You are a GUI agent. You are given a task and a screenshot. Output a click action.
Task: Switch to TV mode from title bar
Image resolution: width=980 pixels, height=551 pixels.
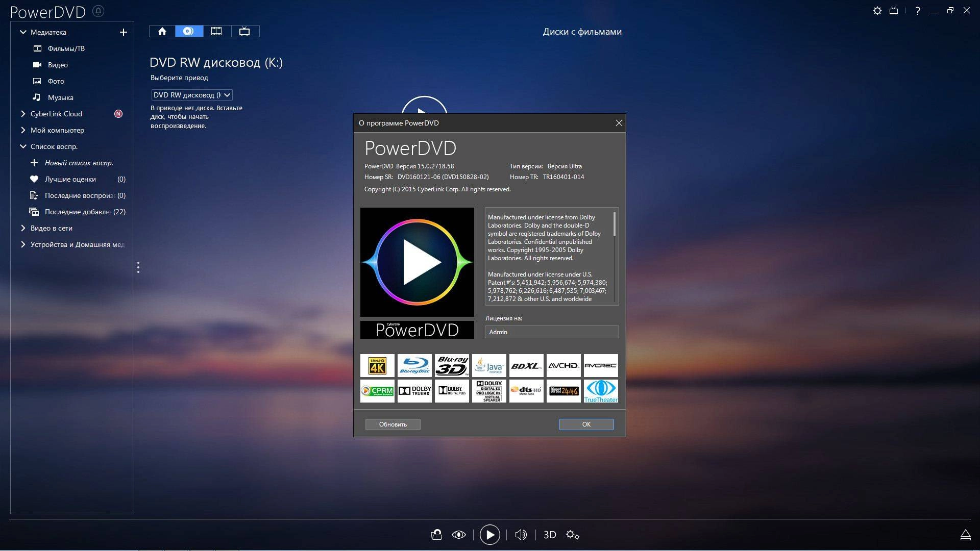point(894,11)
